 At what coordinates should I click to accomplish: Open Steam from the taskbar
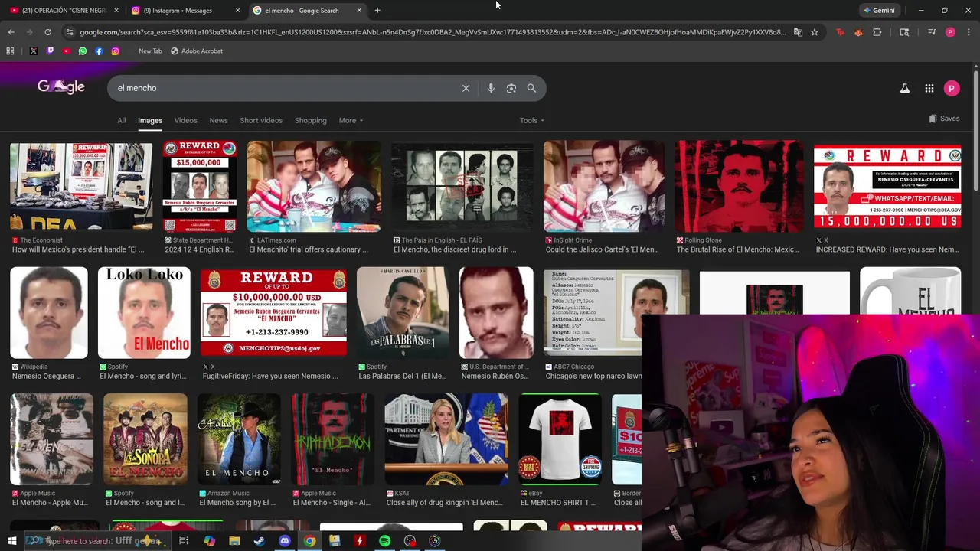tap(260, 541)
